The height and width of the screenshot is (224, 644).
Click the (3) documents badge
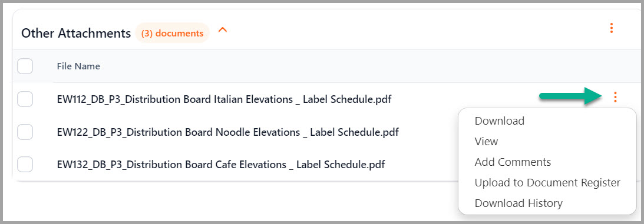172,33
